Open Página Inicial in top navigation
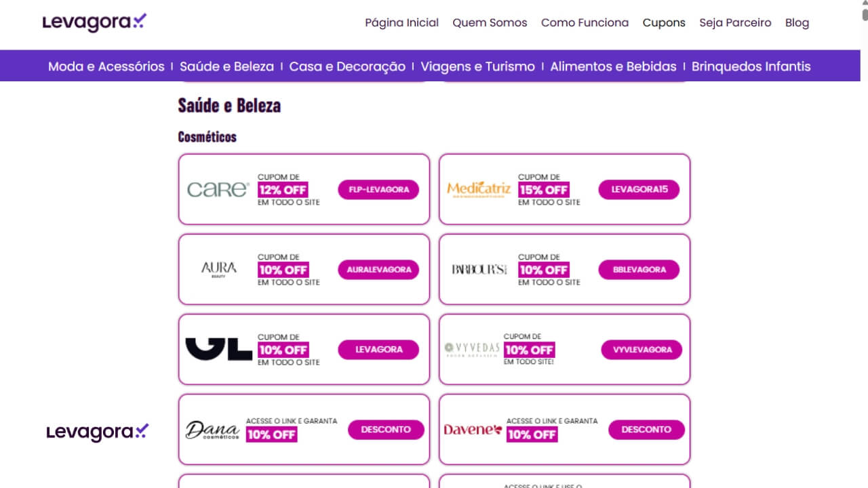 coord(401,22)
